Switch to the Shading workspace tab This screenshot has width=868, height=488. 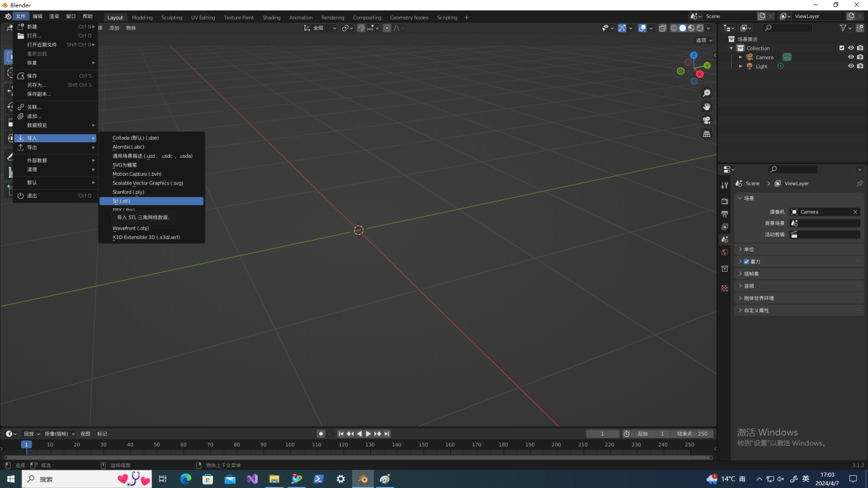click(271, 17)
